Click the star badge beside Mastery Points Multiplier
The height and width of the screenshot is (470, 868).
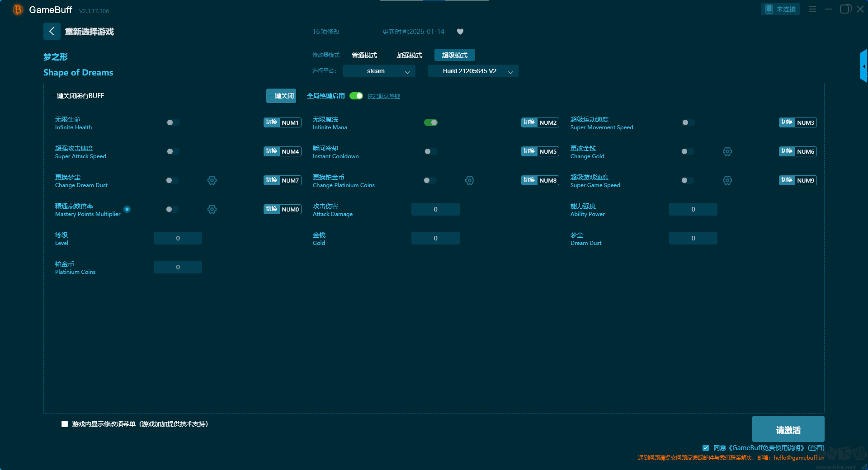[x=127, y=209]
